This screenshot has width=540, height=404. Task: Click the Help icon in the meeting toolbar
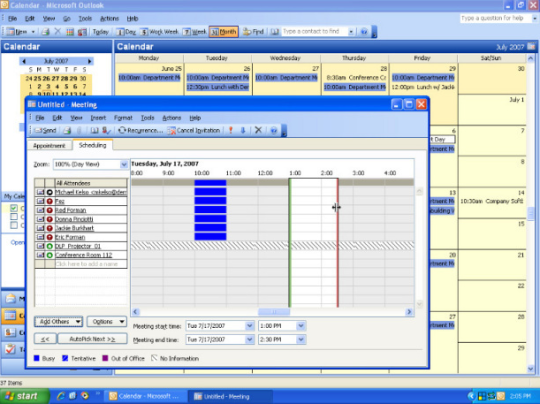coord(274,131)
